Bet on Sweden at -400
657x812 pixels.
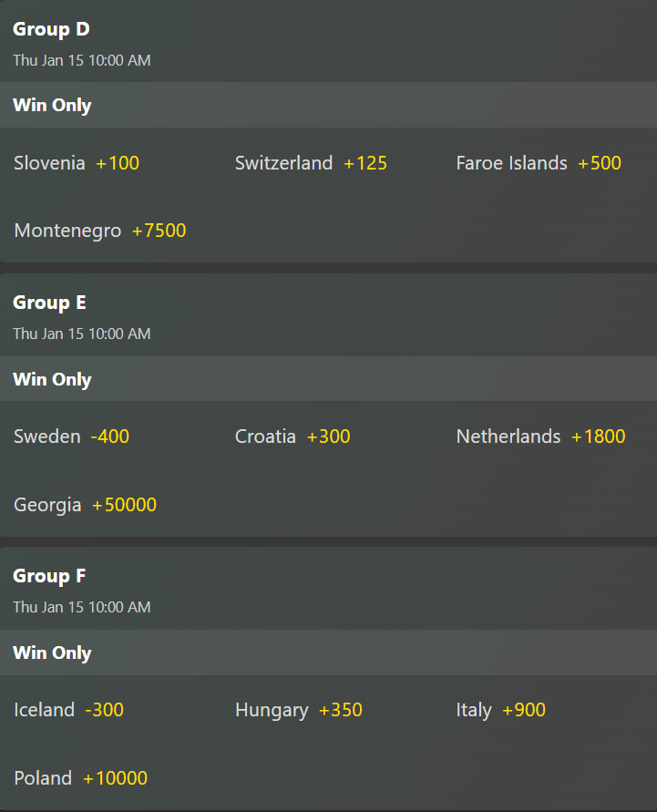point(71,437)
